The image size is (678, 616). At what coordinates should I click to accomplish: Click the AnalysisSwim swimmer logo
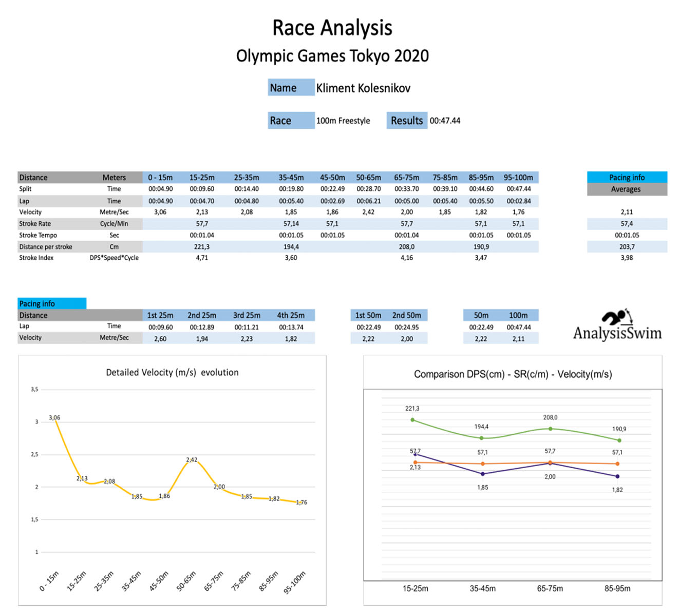click(x=617, y=325)
